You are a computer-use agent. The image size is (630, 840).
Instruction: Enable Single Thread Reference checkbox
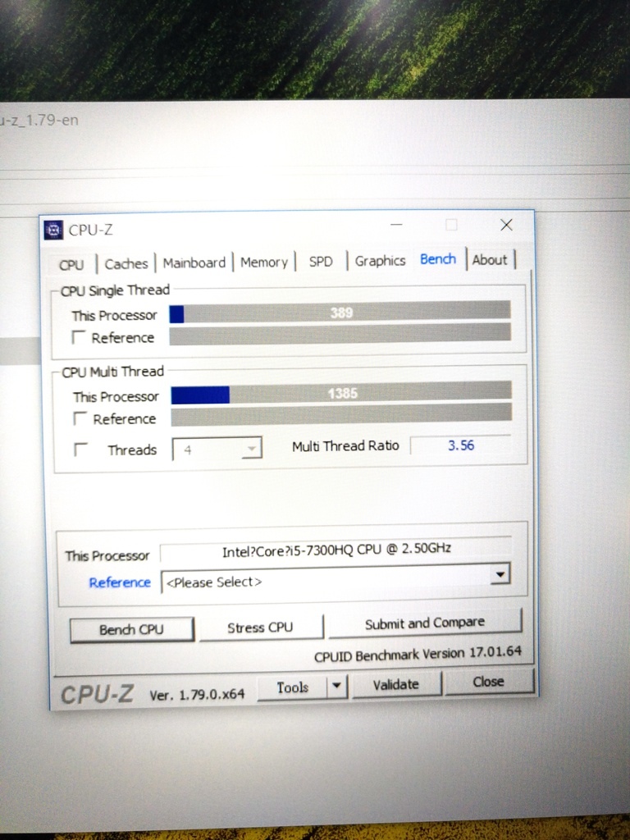point(78,337)
